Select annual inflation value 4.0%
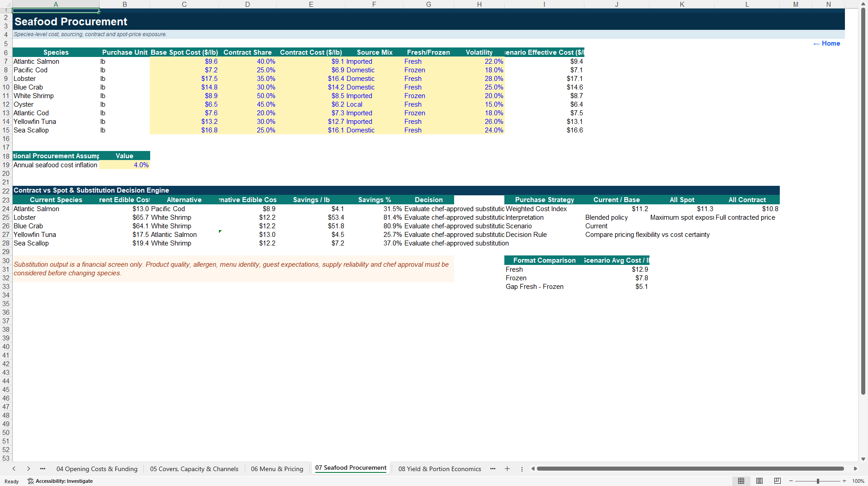 [124, 165]
